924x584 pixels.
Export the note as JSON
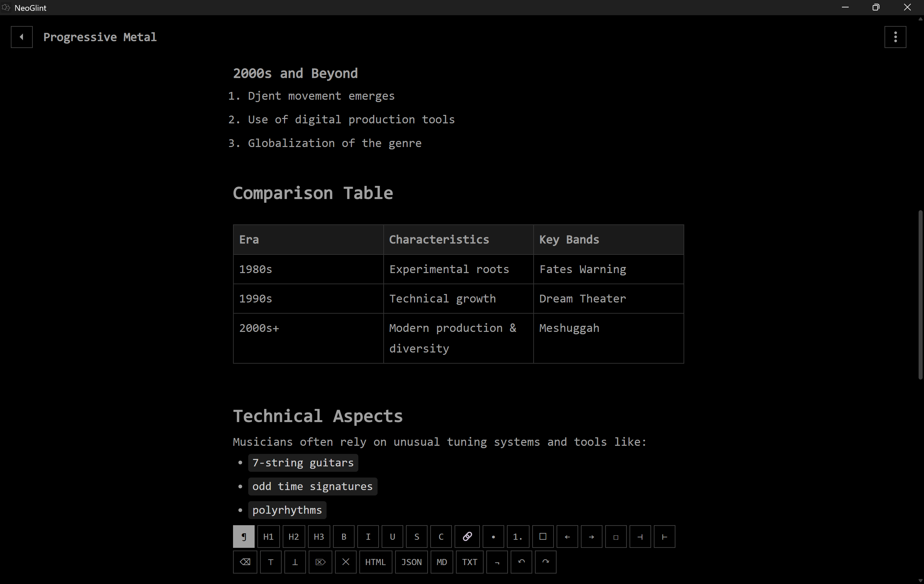point(411,562)
